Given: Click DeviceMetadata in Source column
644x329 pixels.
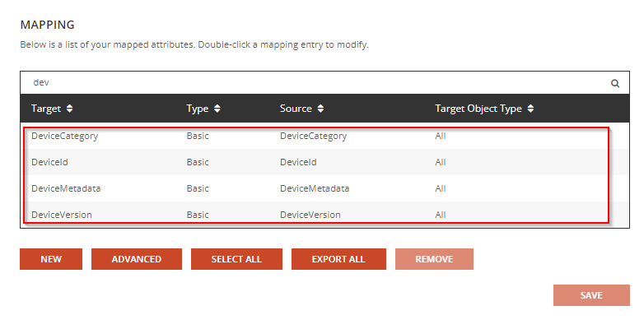Looking at the screenshot, I should click(315, 188).
